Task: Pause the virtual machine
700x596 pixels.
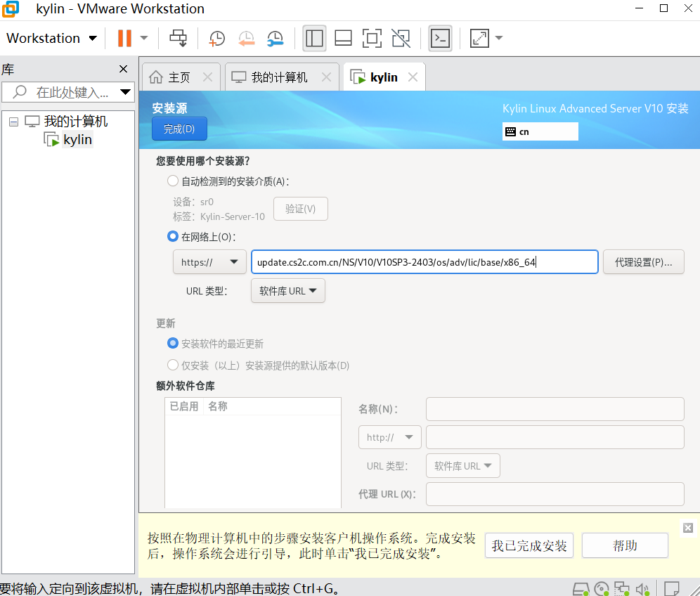Action: [x=124, y=39]
